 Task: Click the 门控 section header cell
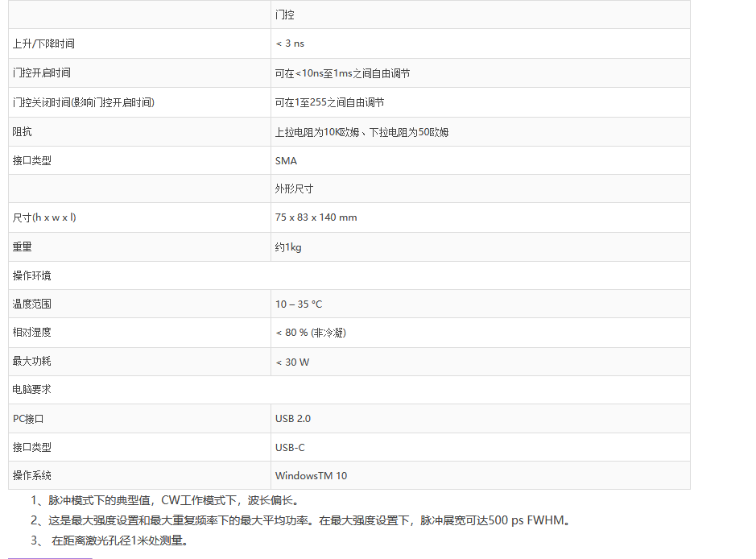285,14
